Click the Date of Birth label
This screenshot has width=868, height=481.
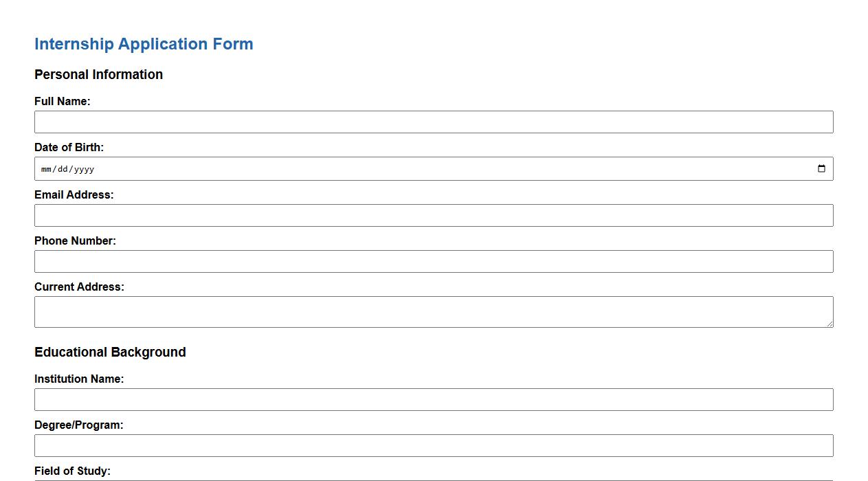69,147
